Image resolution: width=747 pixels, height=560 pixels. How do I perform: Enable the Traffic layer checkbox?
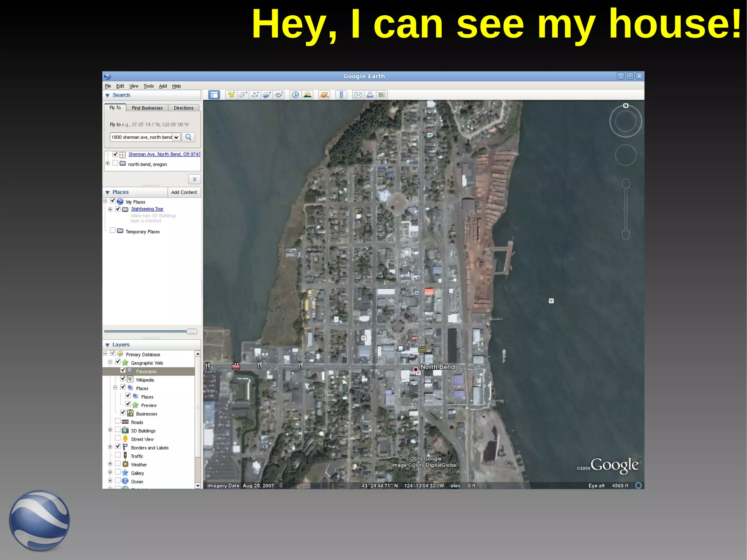click(x=118, y=455)
